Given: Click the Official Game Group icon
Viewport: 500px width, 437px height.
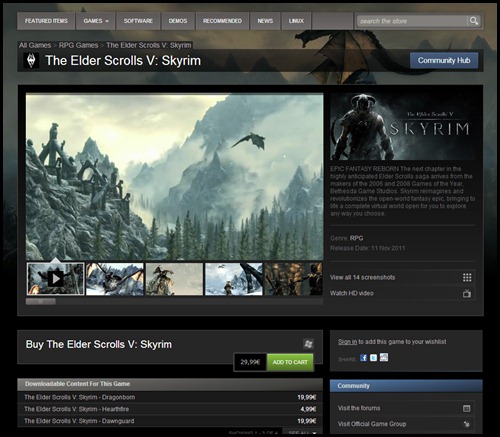Looking at the screenshot, I should [467, 424].
